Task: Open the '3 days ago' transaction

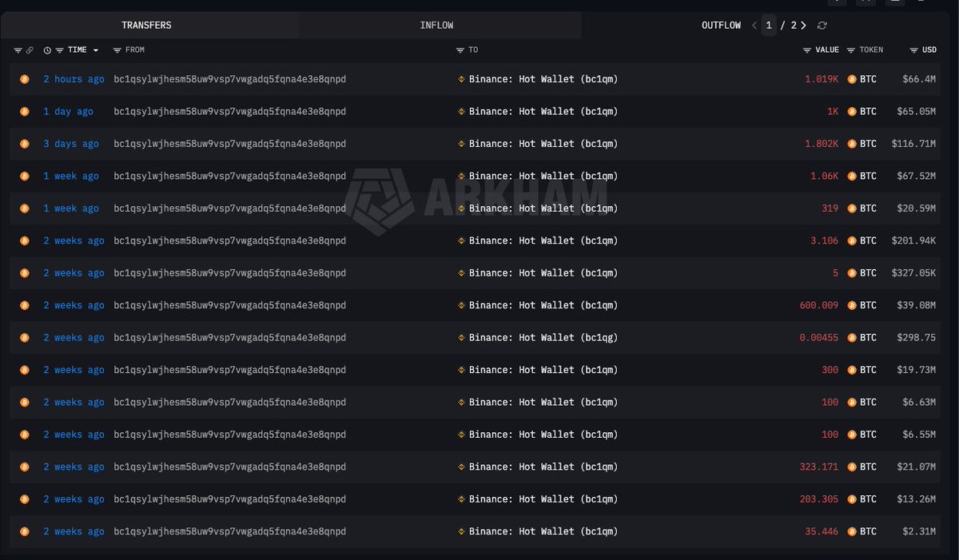Action: [71, 144]
